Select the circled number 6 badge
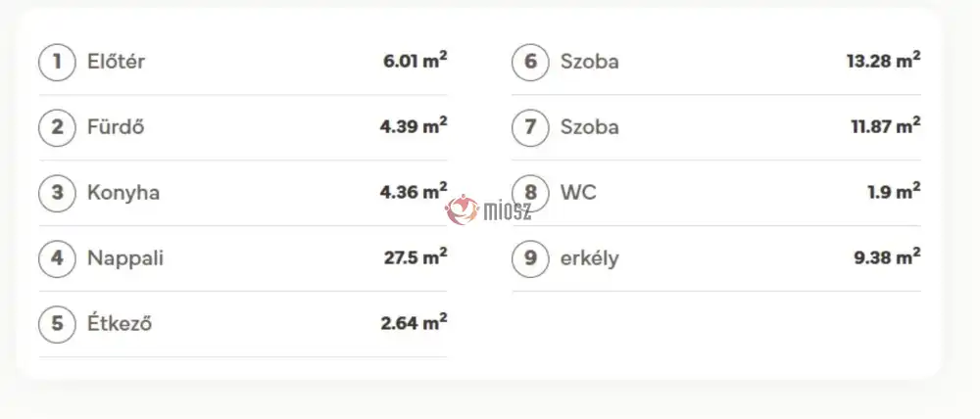 point(530,62)
